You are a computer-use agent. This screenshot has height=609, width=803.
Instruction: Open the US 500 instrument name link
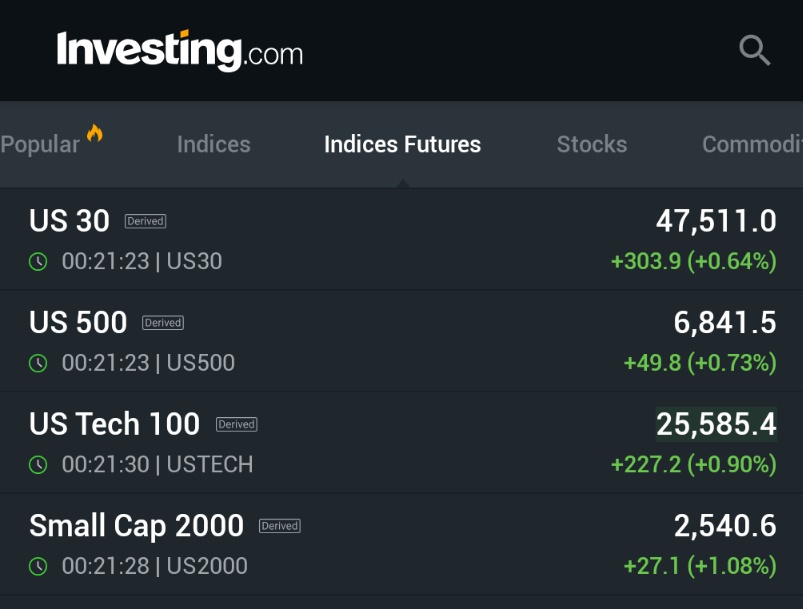78,323
